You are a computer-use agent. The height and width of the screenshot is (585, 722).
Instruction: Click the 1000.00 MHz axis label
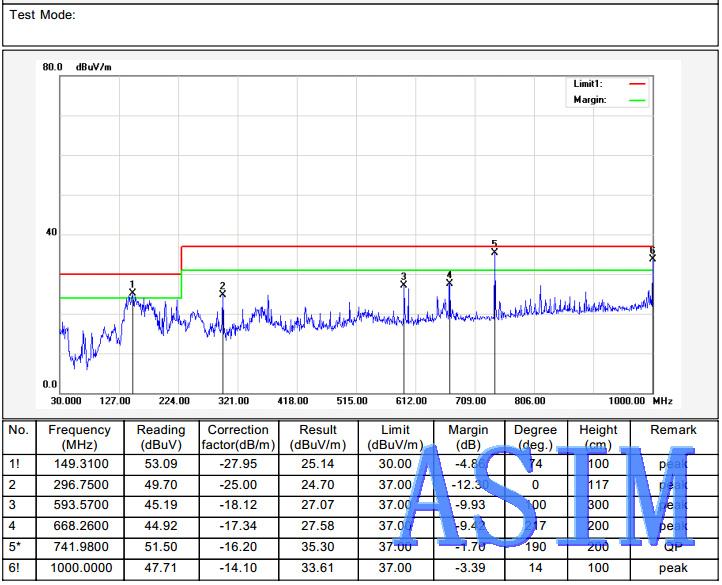(640, 401)
